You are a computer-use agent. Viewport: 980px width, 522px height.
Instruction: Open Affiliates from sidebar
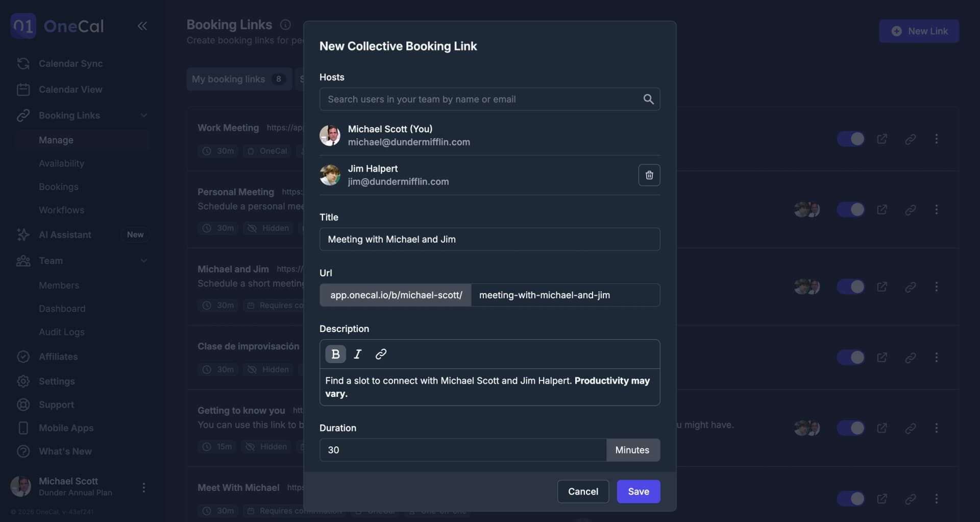pyautogui.click(x=58, y=357)
